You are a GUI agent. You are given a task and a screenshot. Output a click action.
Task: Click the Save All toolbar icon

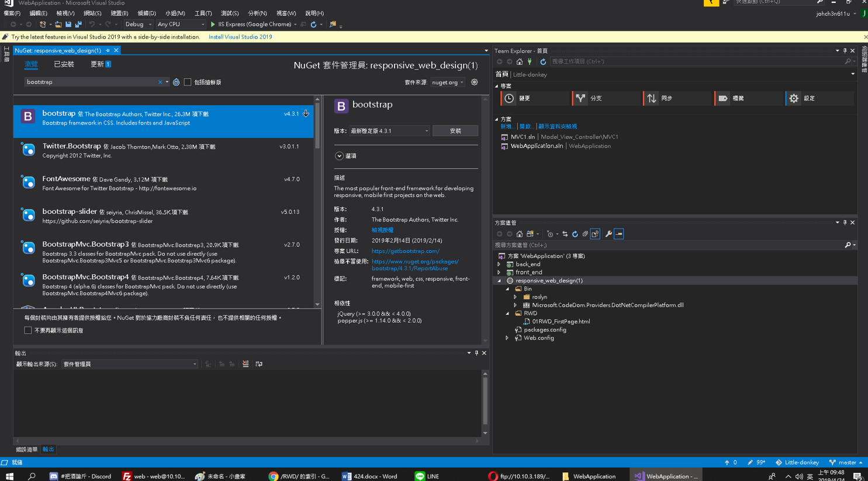tap(78, 25)
